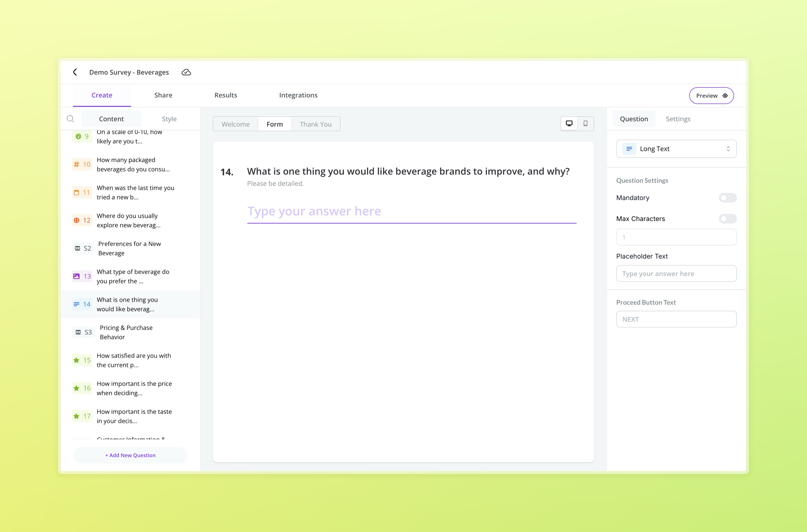Click the calendar icon of question 11
Screen dimensions: 807x532
tap(77, 192)
